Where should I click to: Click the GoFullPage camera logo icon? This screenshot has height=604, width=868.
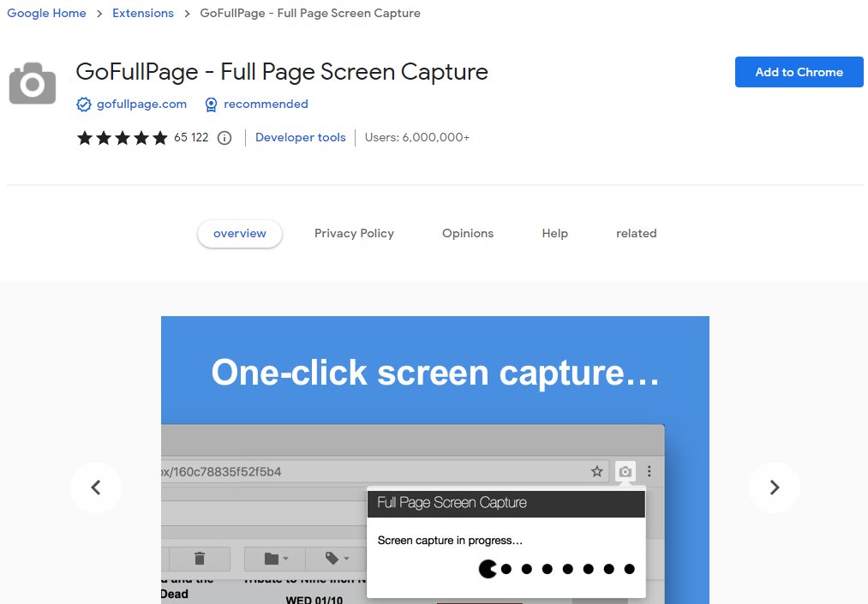pos(33,83)
